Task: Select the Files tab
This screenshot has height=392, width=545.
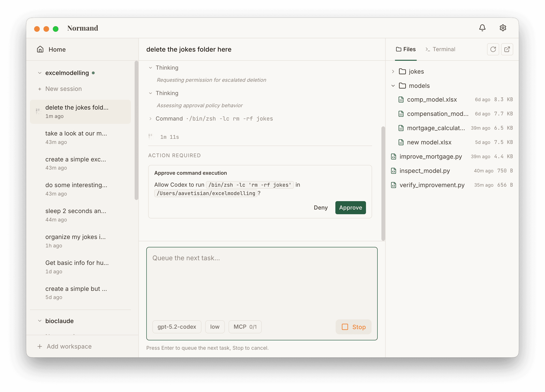Action: pos(406,49)
